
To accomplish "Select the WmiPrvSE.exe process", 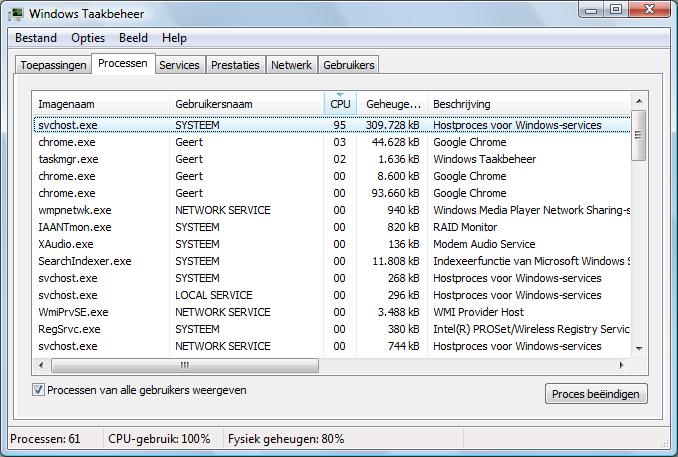I will tap(332, 312).
